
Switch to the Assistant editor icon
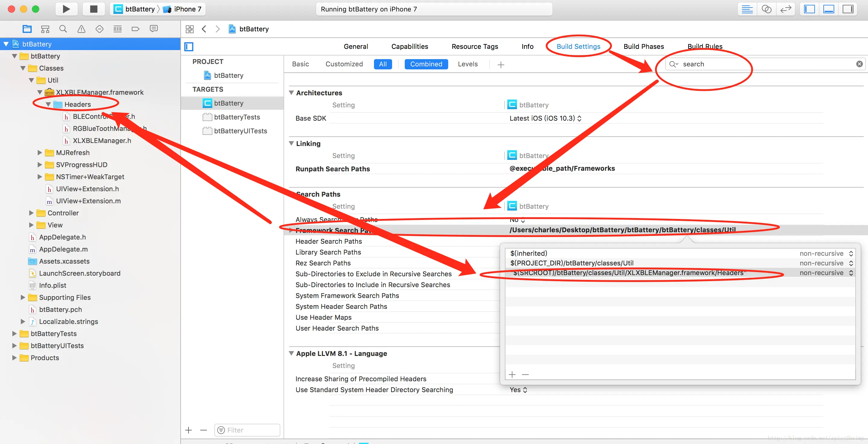coord(766,9)
